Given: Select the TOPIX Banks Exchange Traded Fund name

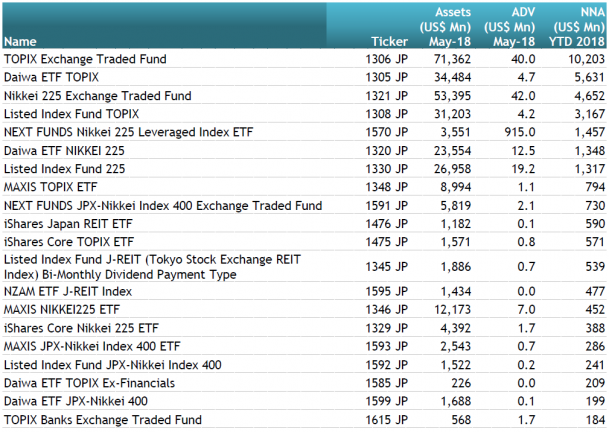Looking at the screenshot, I should 102,419.
